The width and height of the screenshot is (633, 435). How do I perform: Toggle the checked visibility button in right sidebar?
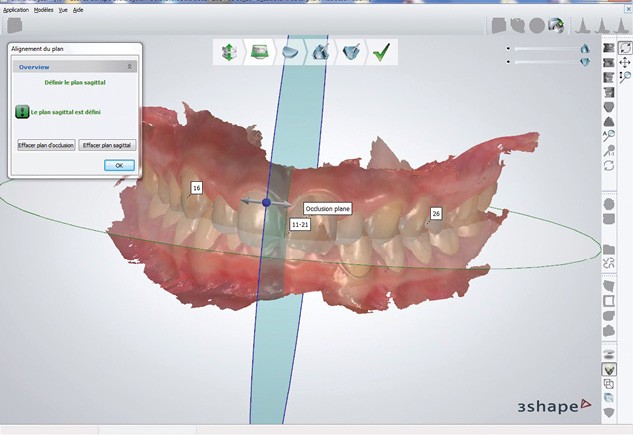[609, 368]
